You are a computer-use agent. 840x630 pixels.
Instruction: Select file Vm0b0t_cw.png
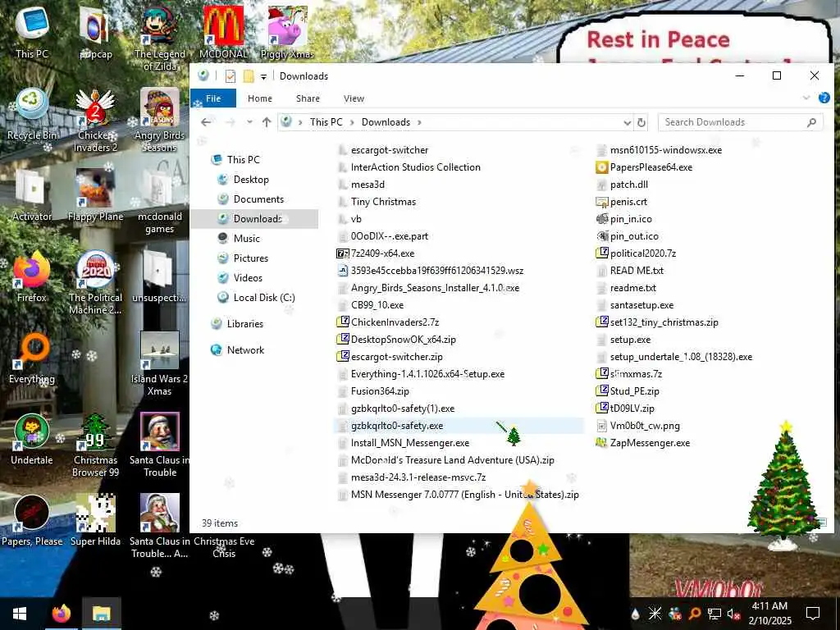tap(645, 426)
